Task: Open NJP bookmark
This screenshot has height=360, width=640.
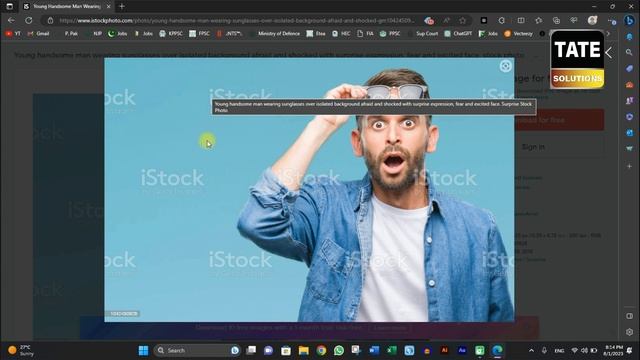Action: coord(94,34)
